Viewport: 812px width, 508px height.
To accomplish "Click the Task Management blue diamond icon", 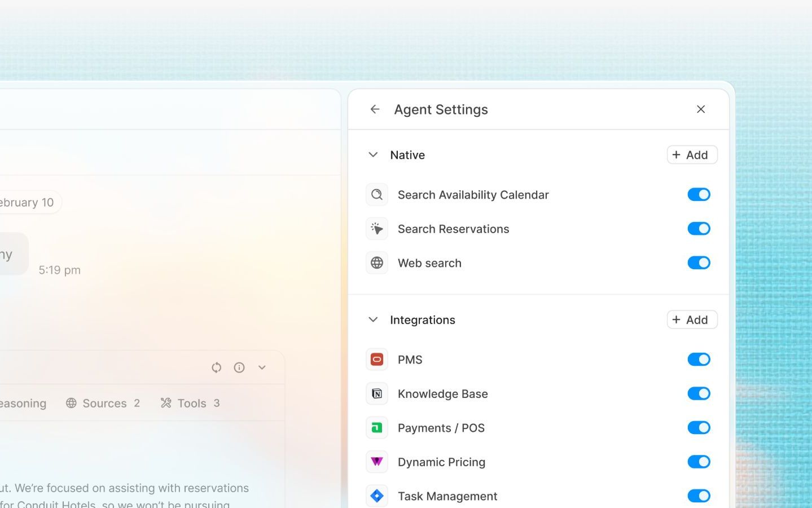I will coord(377,496).
